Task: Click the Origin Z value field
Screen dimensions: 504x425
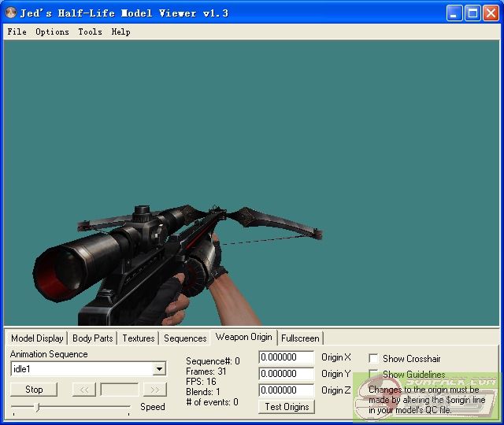Action: (x=286, y=390)
